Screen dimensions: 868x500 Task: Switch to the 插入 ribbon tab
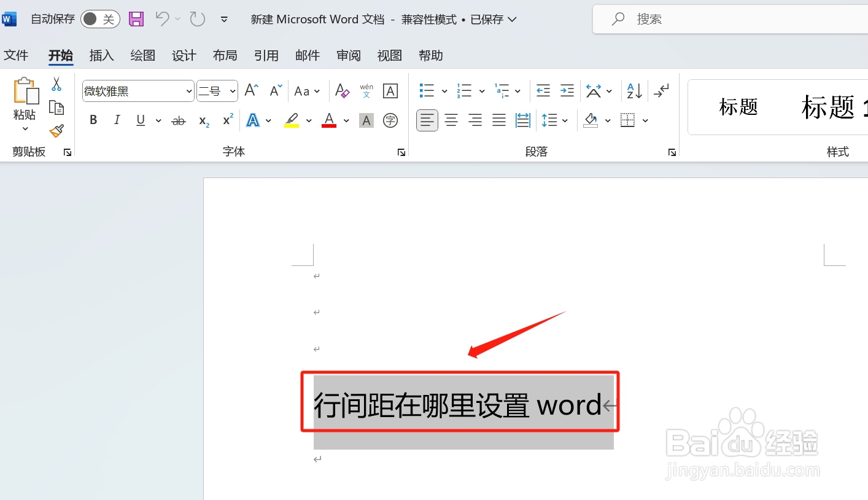pyautogui.click(x=101, y=55)
